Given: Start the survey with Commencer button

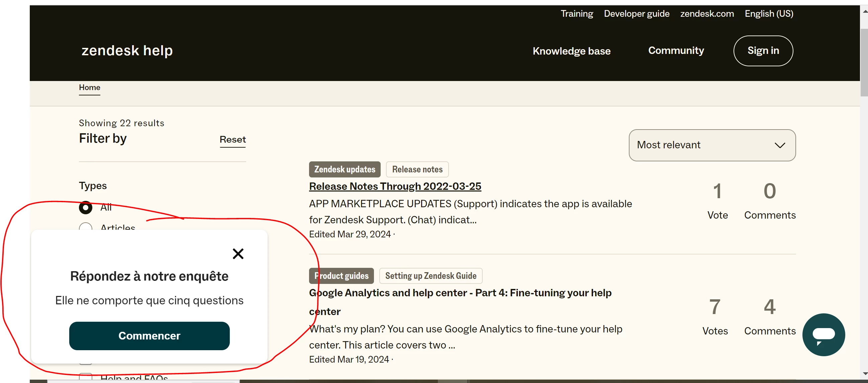Looking at the screenshot, I should click(149, 335).
